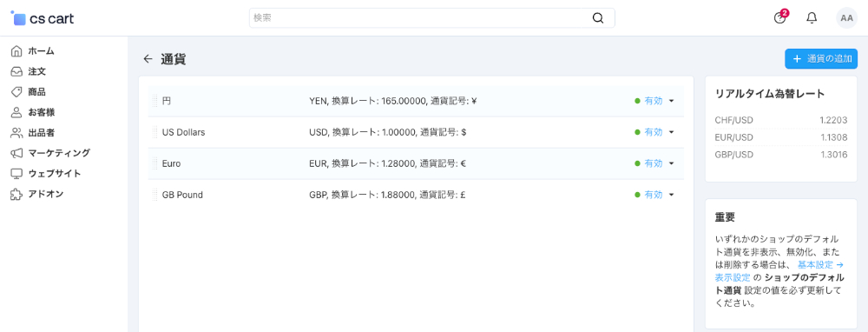
Task: Open status dropdown for Euro
Action: click(654, 163)
